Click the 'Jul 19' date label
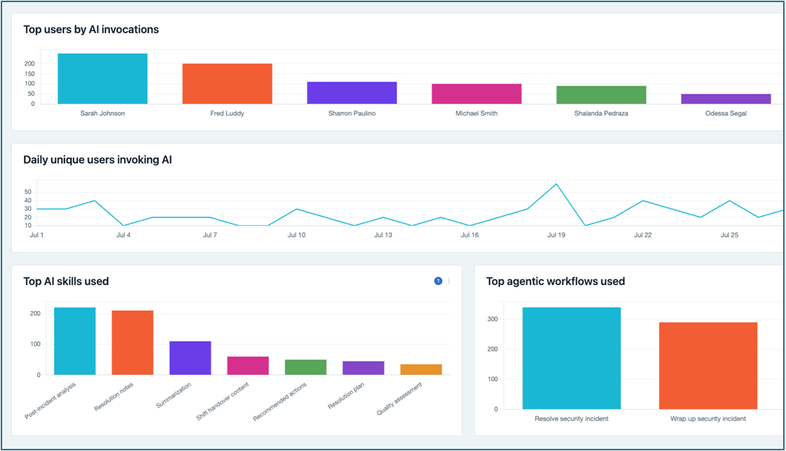Image resolution: width=786 pixels, height=451 pixels. [556, 235]
